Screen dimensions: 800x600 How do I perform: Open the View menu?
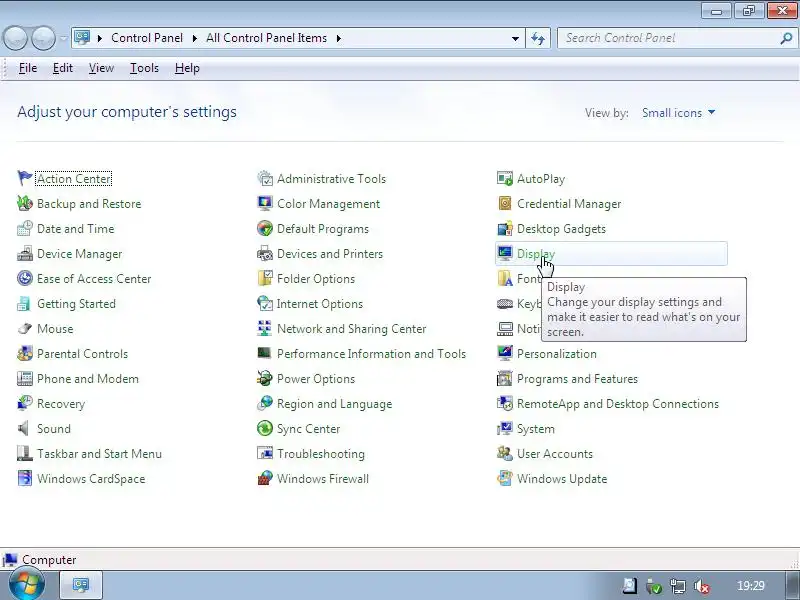(x=101, y=68)
